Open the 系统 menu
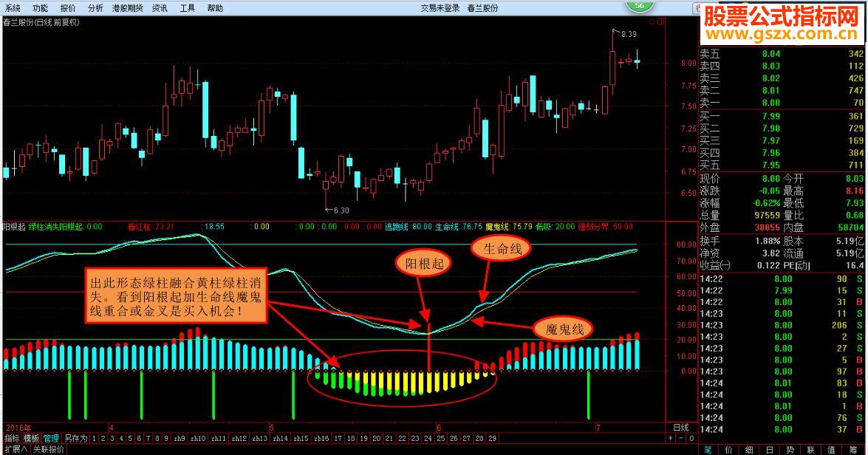 pyautogui.click(x=13, y=7)
